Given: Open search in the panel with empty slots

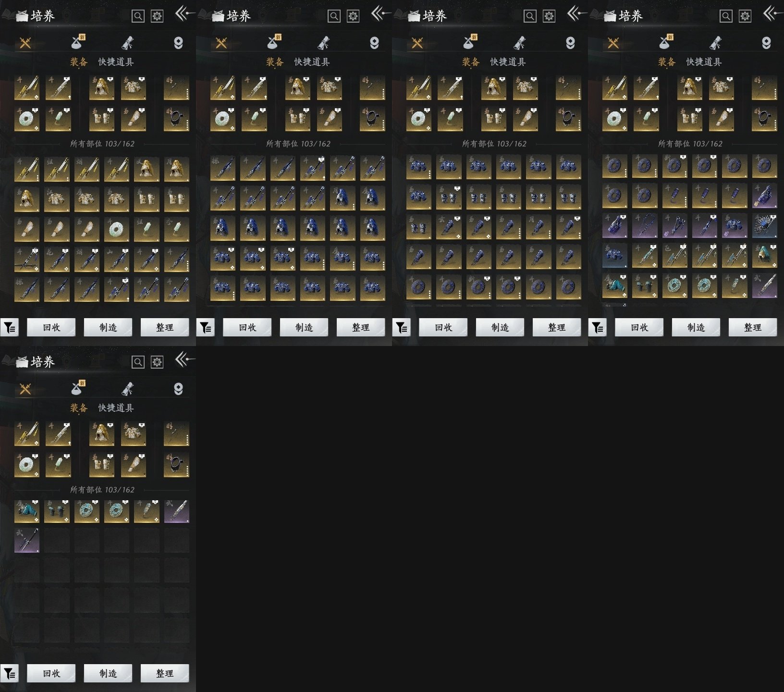Looking at the screenshot, I should (x=138, y=362).
